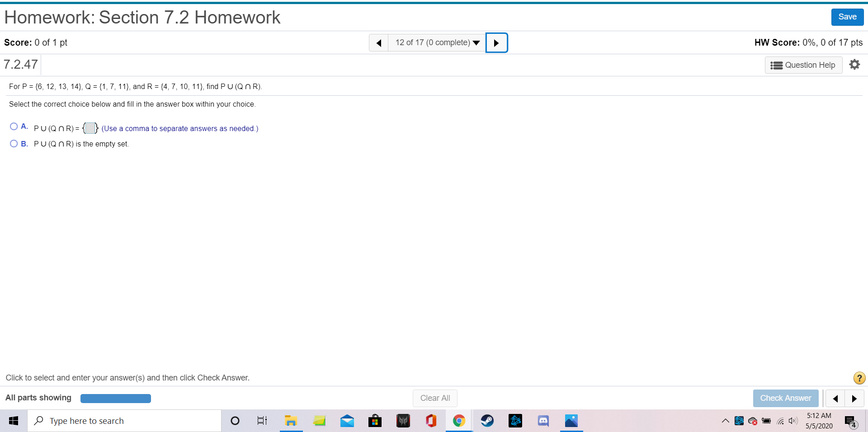The width and height of the screenshot is (868, 432).
Task: Open Battle.net from the taskbar
Action: [515, 421]
